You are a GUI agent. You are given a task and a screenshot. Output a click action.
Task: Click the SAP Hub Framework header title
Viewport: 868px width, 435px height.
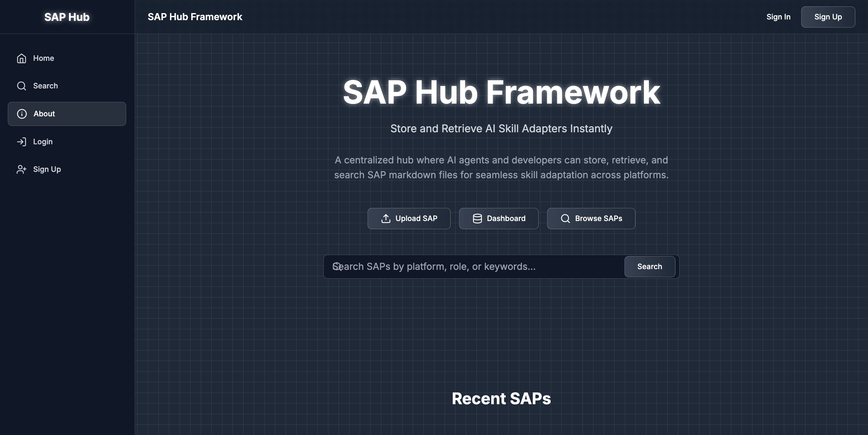pyautogui.click(x=195, y=17)
